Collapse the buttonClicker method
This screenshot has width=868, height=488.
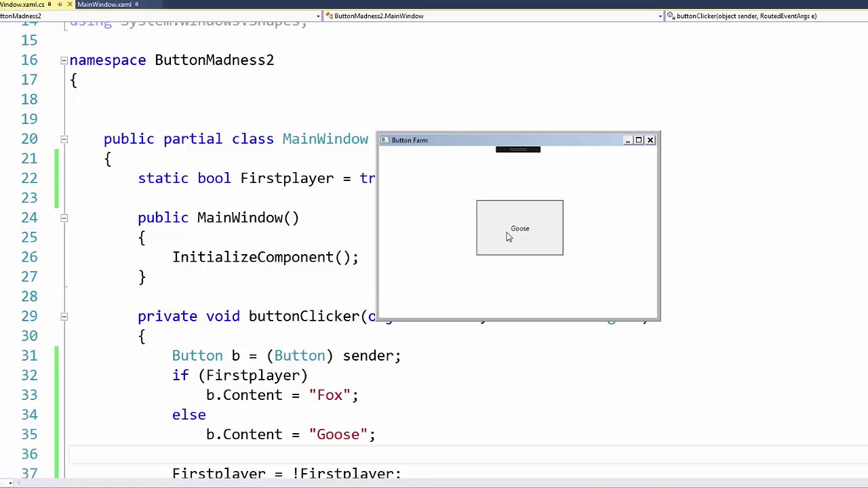64,317
